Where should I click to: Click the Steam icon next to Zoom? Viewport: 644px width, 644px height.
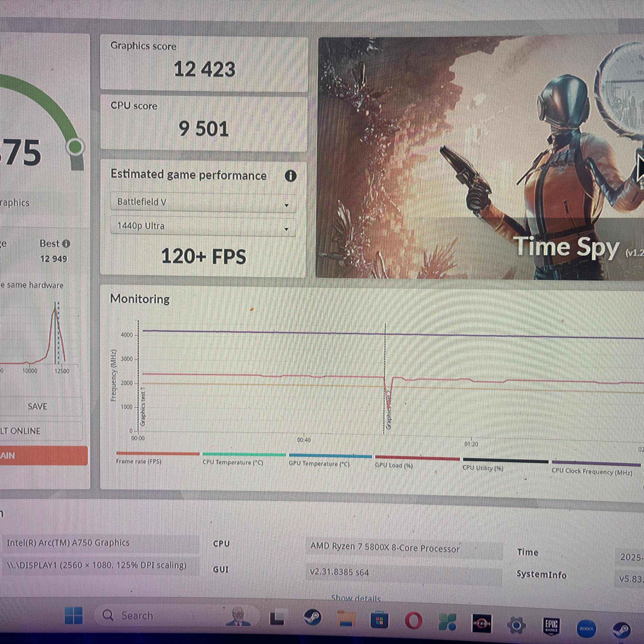(x=622, y=630)
